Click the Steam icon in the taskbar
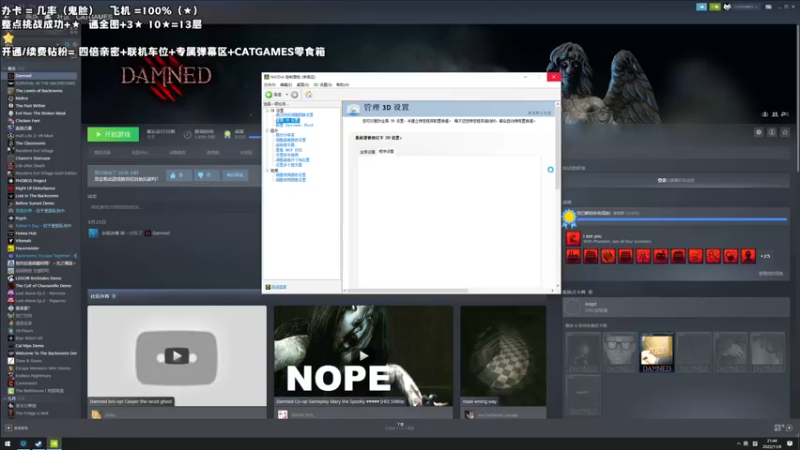This screenshot has height=450, width=800. [x=38, y=444]
